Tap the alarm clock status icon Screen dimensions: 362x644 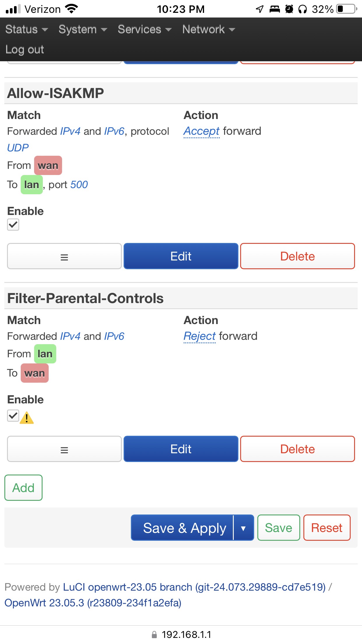[x=289, y=9]
